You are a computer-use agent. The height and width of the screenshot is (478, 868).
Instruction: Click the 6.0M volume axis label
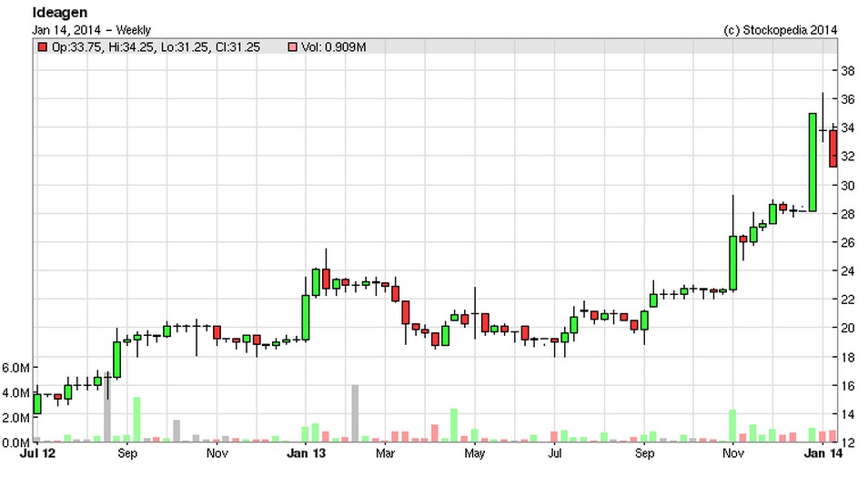[15, 367]
